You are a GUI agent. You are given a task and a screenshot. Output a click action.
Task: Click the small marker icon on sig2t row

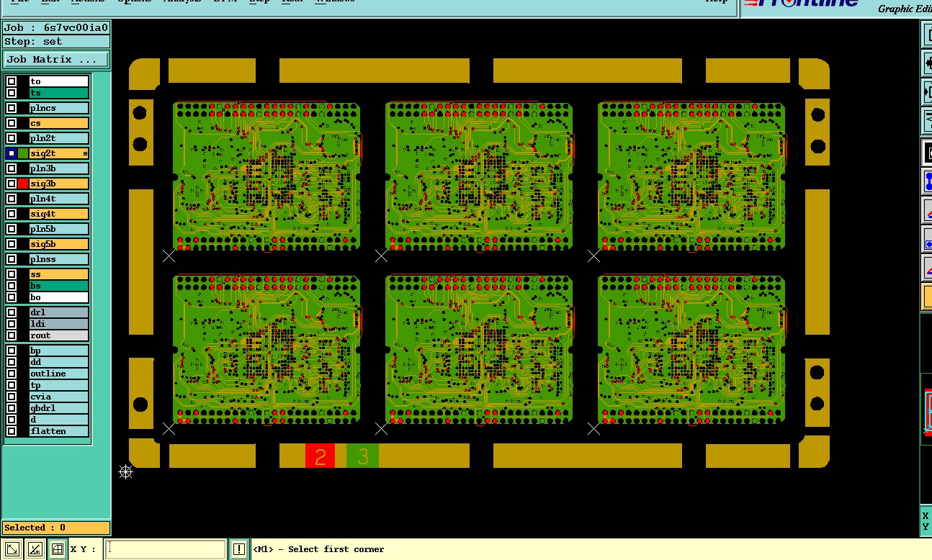[x=85, y=153]
